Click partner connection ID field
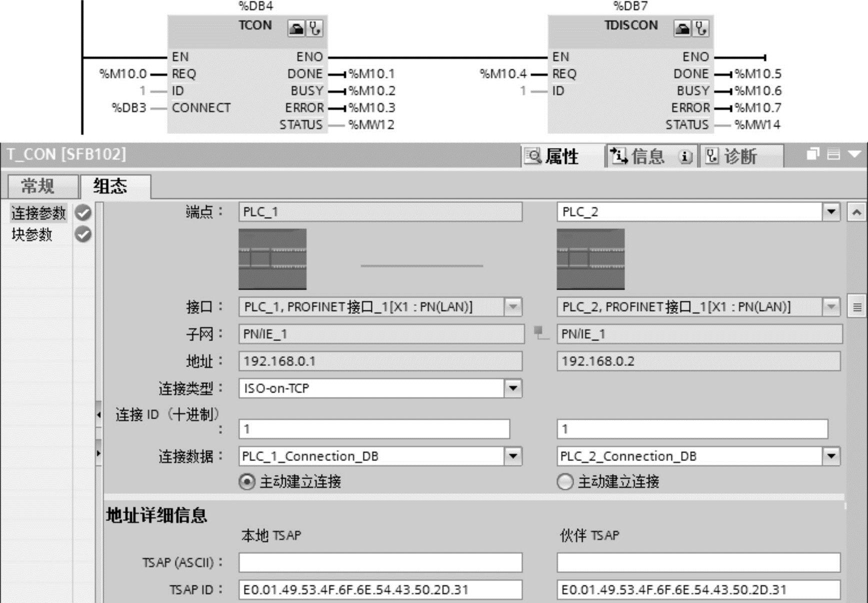This screenshot has height=603, width=868. pyautogui.click(x=692, y=429)
